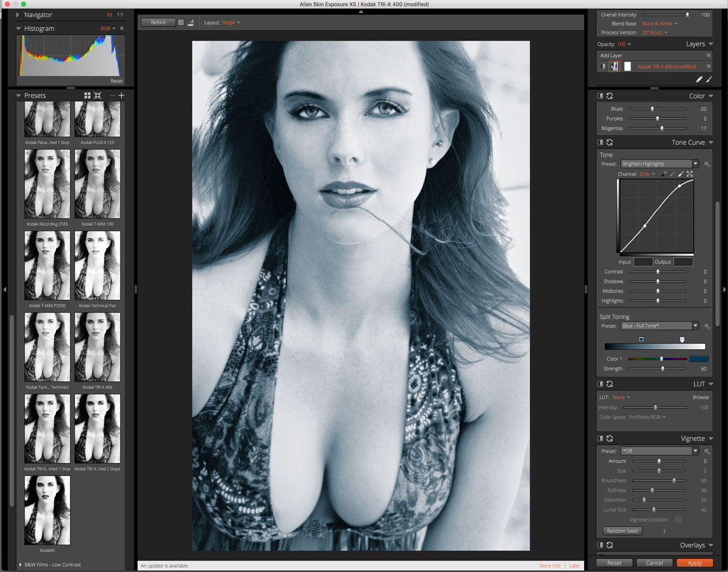Click Browse in the LUT panel
This screenshot has height=572, width=728.
tap(701, 397)
